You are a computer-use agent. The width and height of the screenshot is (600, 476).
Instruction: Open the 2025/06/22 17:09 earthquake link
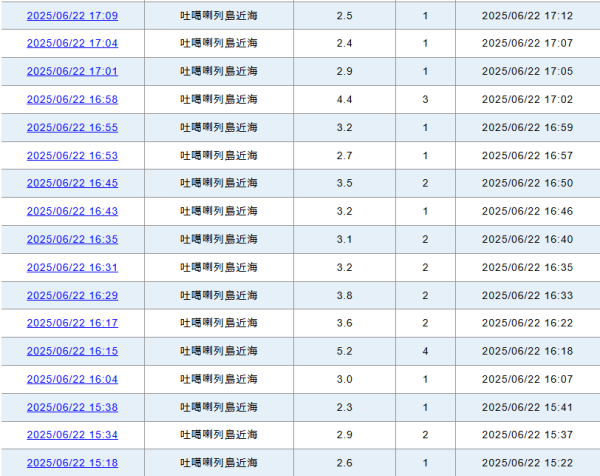point(72,16)
